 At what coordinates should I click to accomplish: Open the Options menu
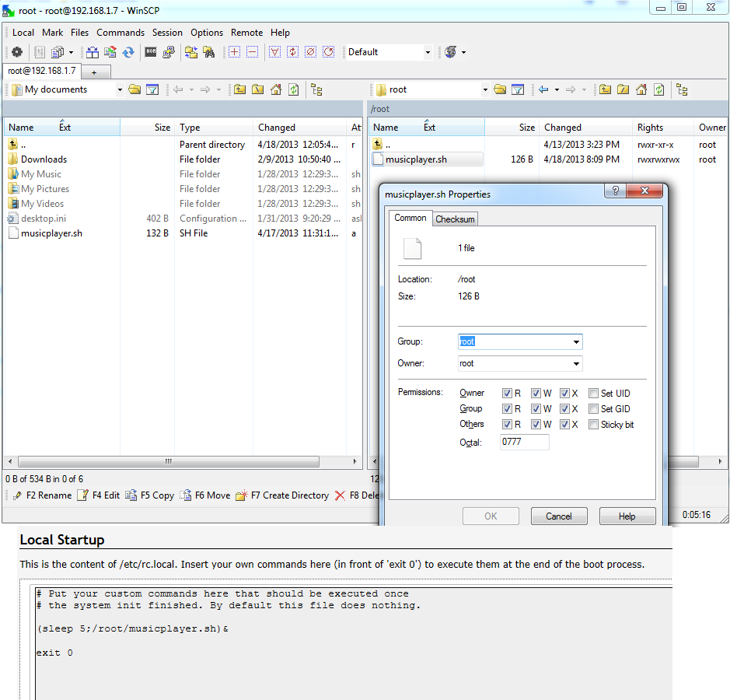(x=207, y=33)
